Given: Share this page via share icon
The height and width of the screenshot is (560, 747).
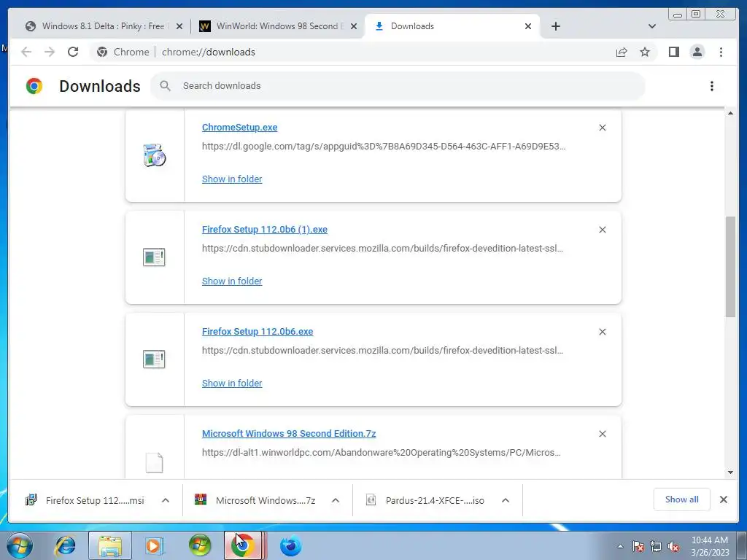Looking at the screenshot, I should coord(622,52).
